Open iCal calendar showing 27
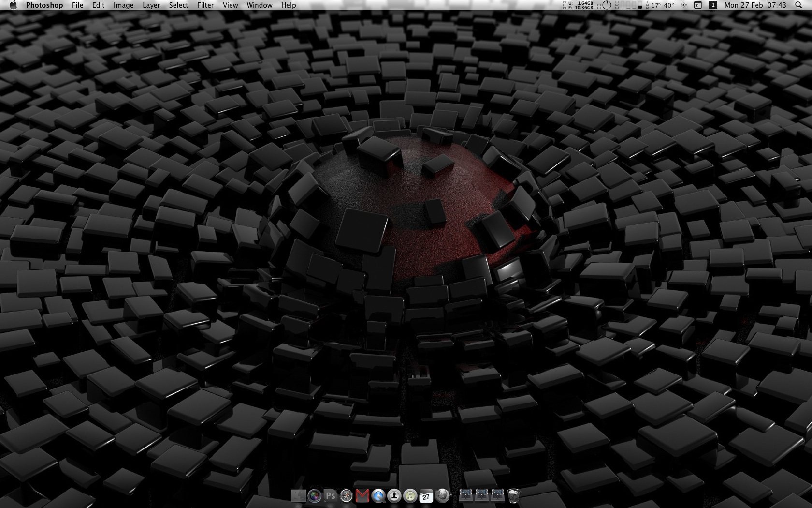Viewport: 812px width, 508px height. [x=426, y=495]
